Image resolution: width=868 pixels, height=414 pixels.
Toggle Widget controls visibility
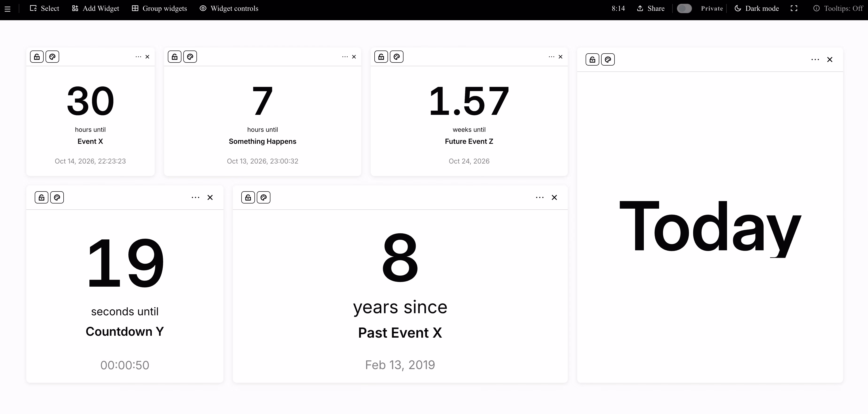click(229, 8)
